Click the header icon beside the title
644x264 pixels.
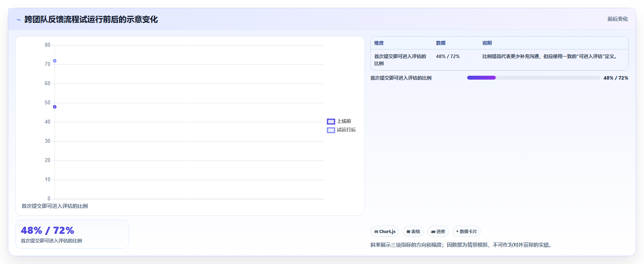pos(18,20)
